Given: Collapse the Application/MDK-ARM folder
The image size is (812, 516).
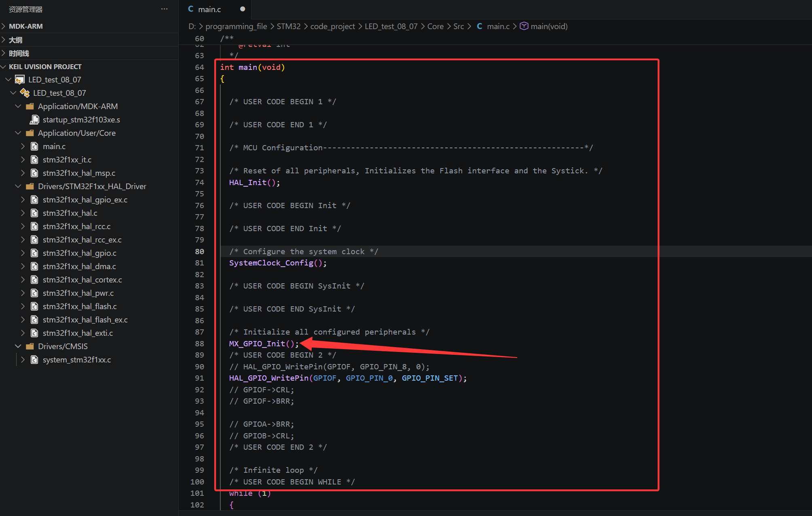Looking at the screenshot, I should pos(18,106).
